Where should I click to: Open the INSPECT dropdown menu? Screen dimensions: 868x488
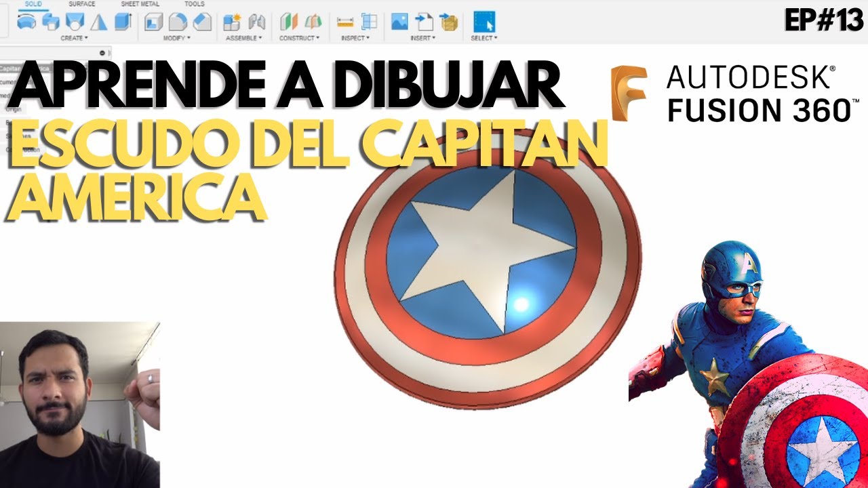coord(355,38)
